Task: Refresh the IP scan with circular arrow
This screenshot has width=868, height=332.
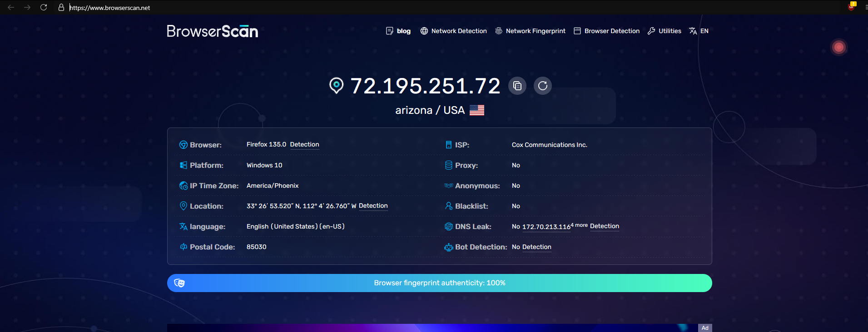Action: [x=543, y=86]
